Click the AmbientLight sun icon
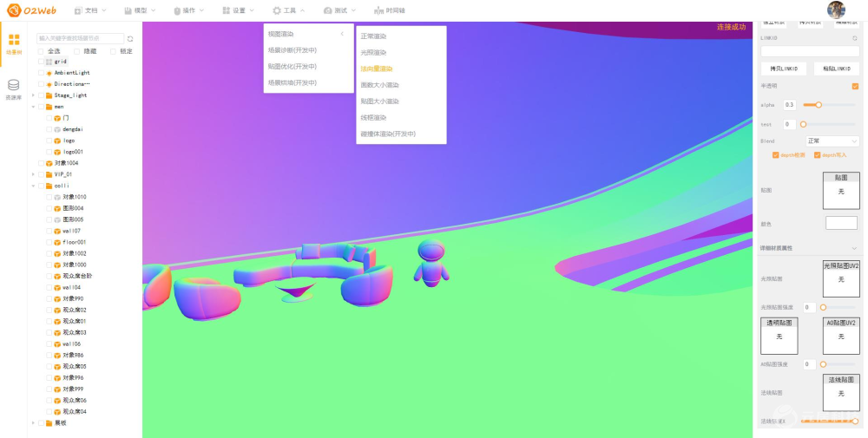 point(49,73)
